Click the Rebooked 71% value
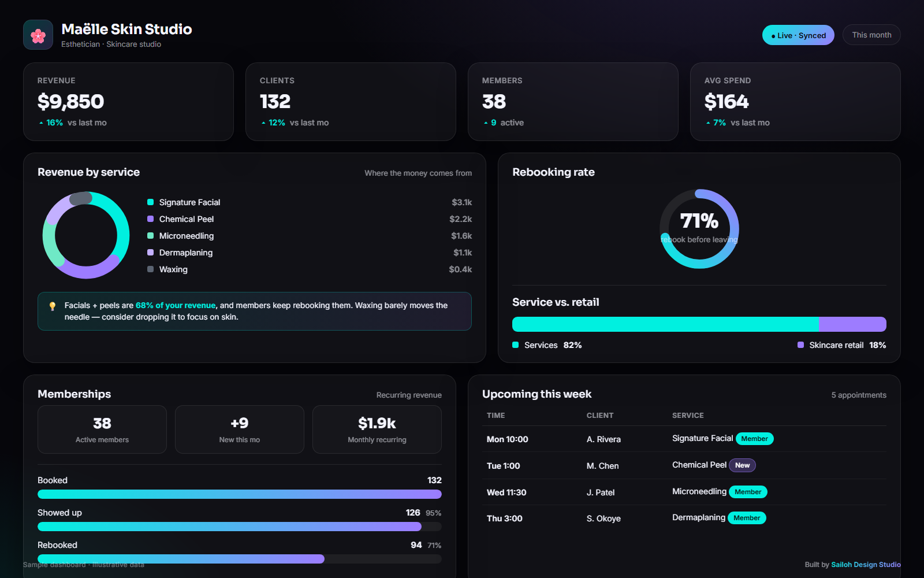924x578 pixels. click(x=434, y=546)
